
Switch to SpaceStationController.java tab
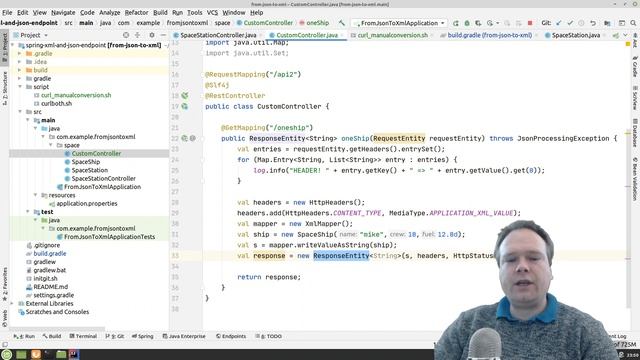tap(218, 36)
